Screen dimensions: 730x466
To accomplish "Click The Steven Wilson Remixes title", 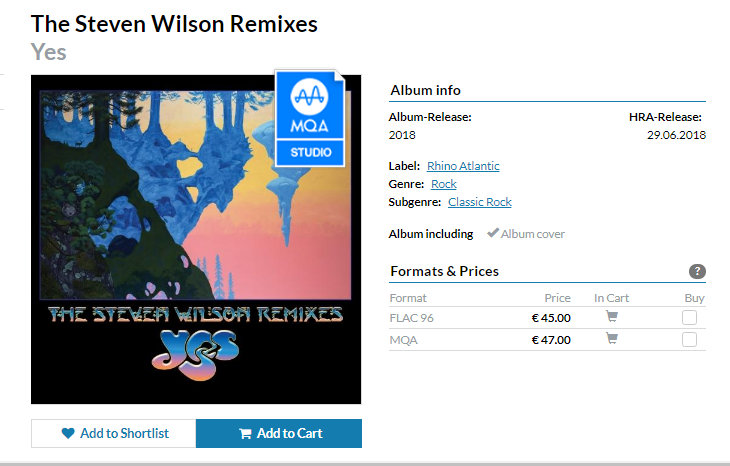I will click(x=174, y=24).
